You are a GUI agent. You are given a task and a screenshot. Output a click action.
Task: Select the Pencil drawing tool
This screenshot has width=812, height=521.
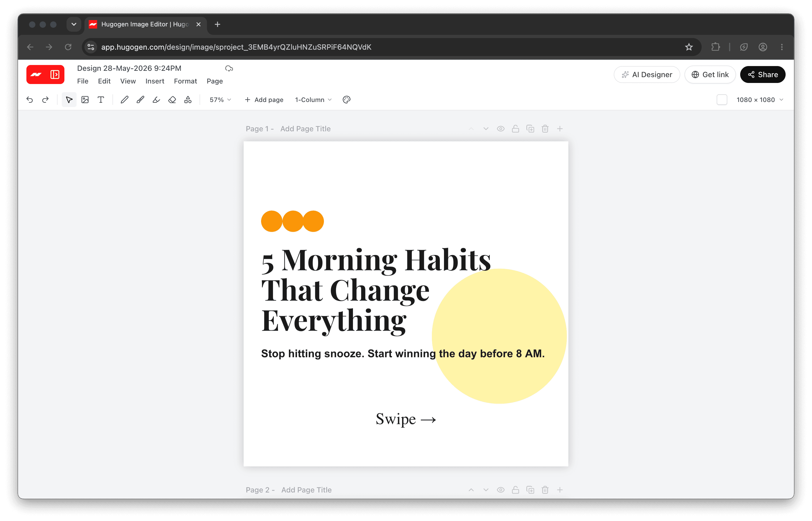(124, 100)
